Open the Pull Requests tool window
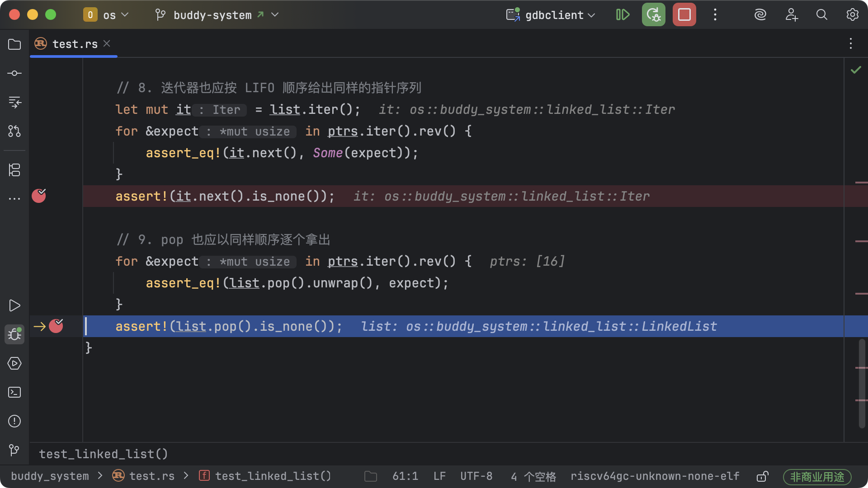The width and height of the screenshot is (868, 488). pos(14,131)
